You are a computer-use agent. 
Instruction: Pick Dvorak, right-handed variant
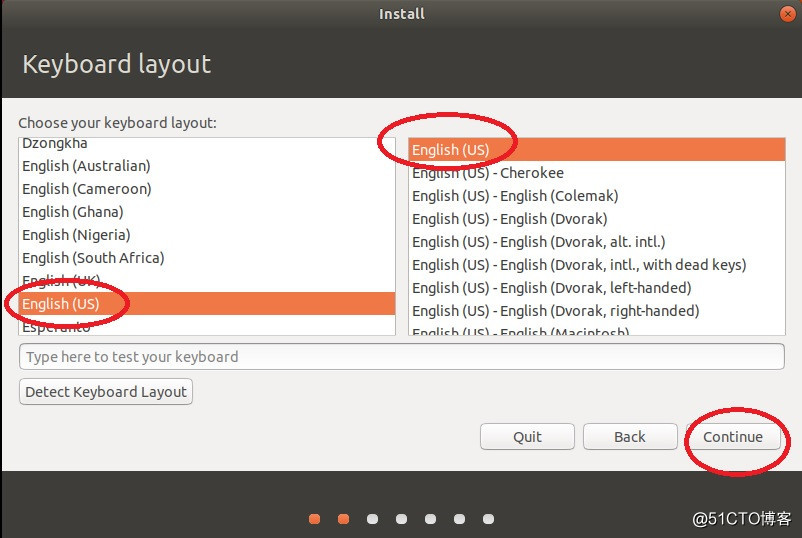click(x=596, y=311)
